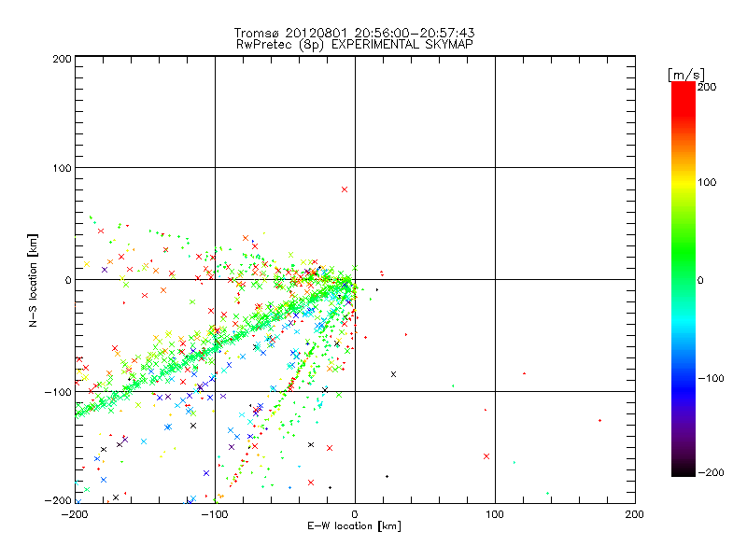The height and width of the screenshot is (560, 747).
Task: Click the x-axis tick label '200'
Action: pyautogui.click(x=635, y=514)
